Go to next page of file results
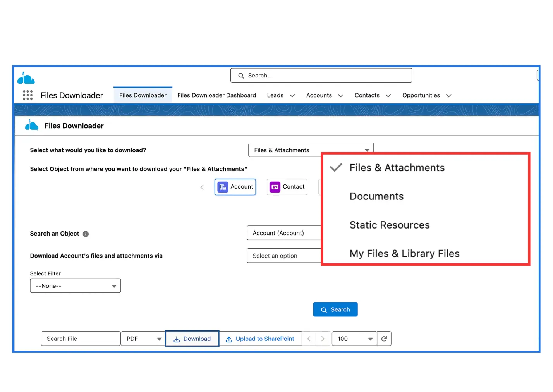 [323, 339]
